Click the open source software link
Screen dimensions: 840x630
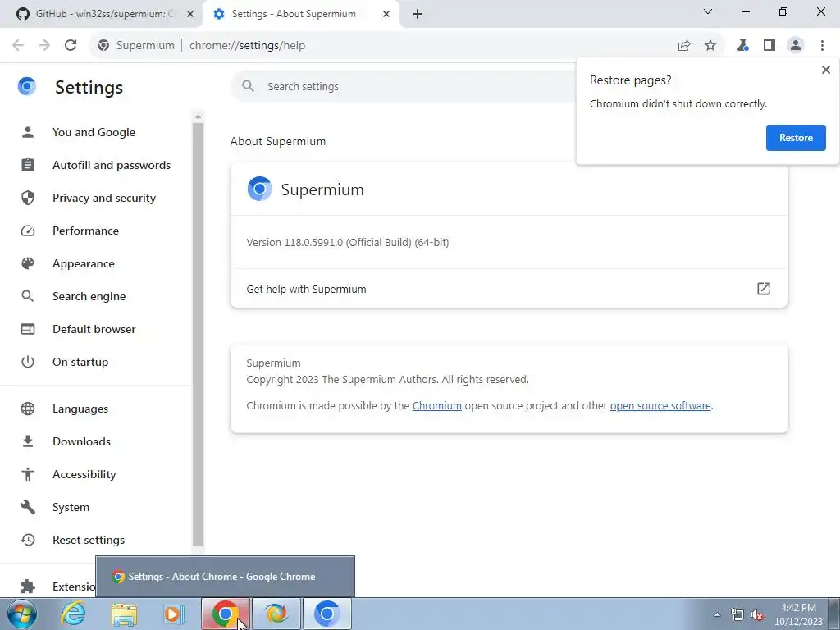coord(660,405)
